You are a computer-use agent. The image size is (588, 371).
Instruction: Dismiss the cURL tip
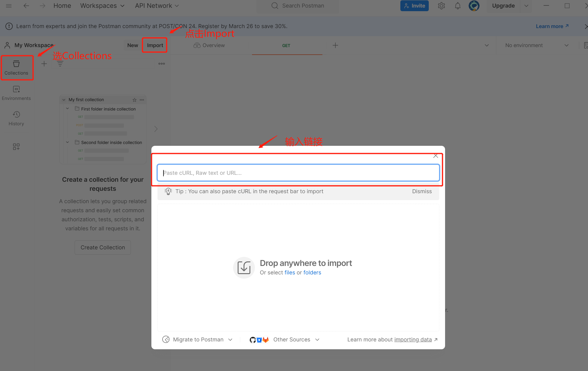(x=422, y=191)
